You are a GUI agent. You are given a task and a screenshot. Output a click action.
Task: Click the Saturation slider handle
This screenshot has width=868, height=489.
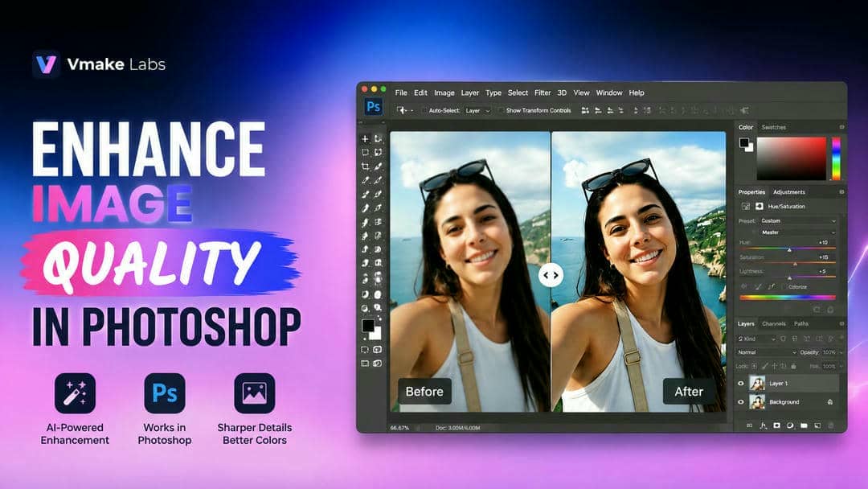click(x=795, y=264)
